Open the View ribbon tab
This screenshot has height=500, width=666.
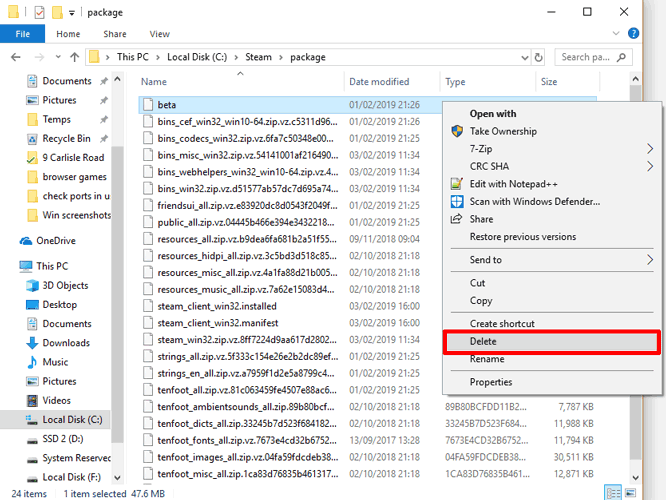(x=160, y=34)
